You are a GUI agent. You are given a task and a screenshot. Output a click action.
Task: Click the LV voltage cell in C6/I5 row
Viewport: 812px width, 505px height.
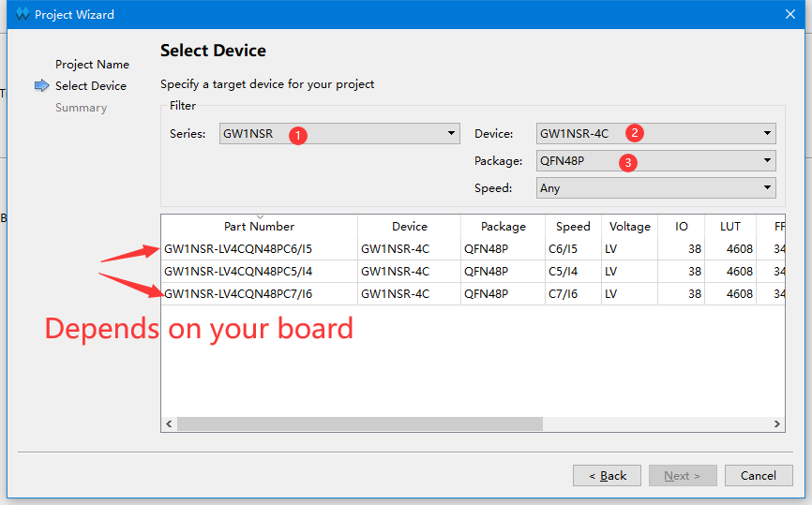[630, 249]
